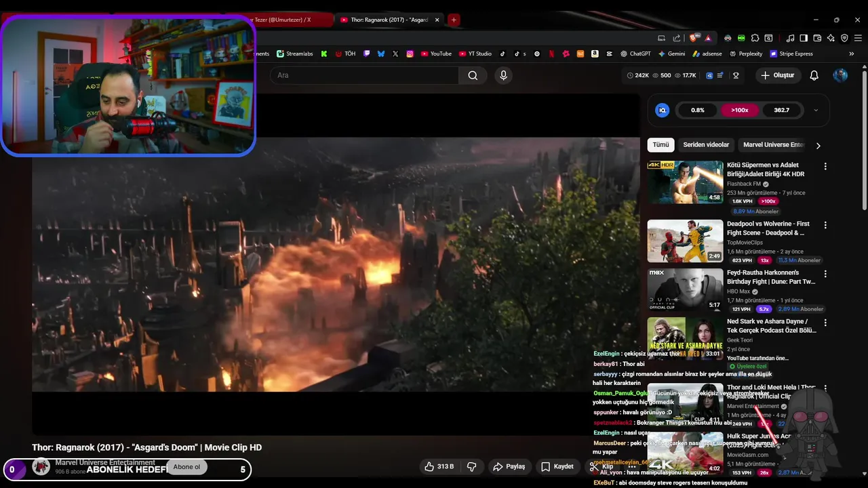Show hidden bookmarks overflow chevron
Image resolution: width=868 pixels, height=488 pixels.
(852, 54)
